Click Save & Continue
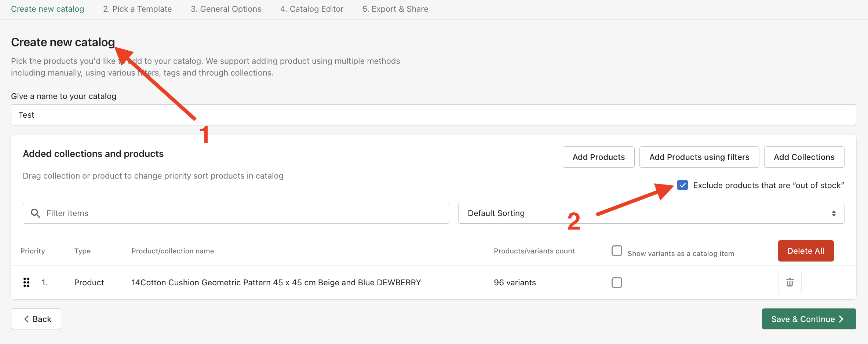Screen dimensions: 868x344 tap(809, 319)
